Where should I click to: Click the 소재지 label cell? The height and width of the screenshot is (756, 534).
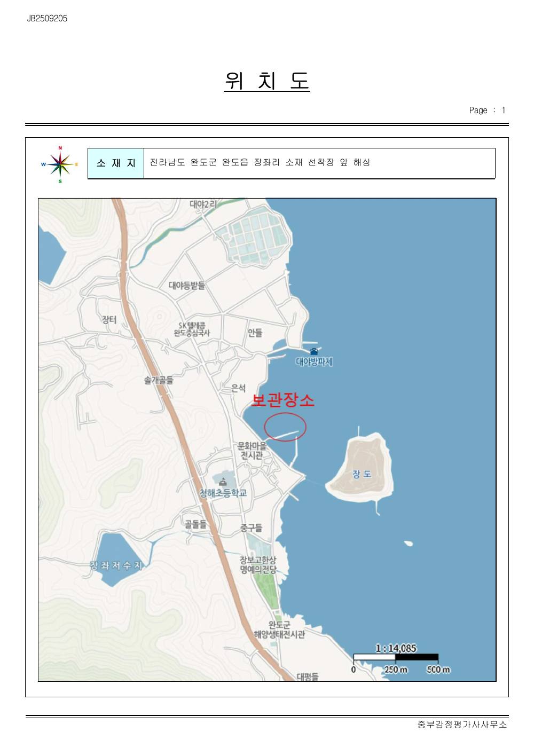coord(116,163)
